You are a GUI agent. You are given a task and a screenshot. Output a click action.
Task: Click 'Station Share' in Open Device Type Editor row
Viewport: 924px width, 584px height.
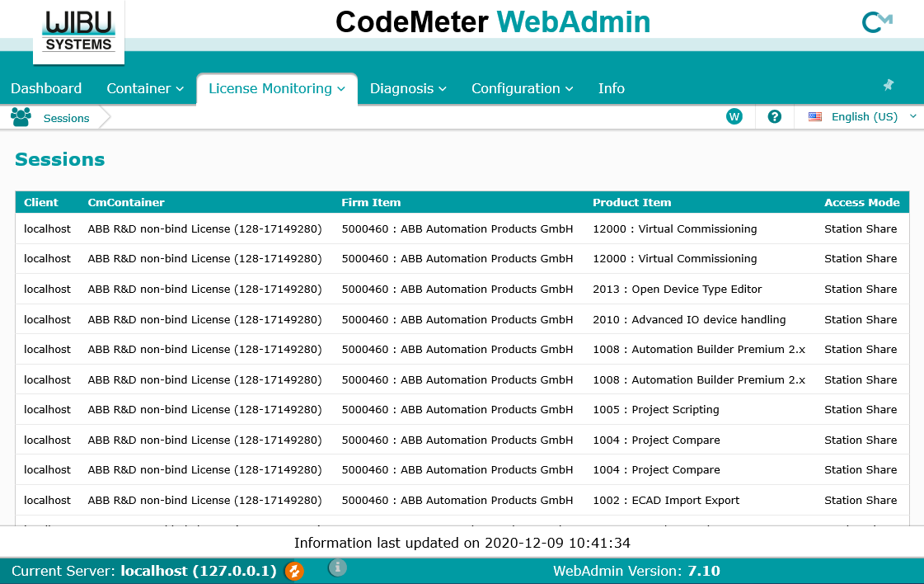tap(861, 289)
